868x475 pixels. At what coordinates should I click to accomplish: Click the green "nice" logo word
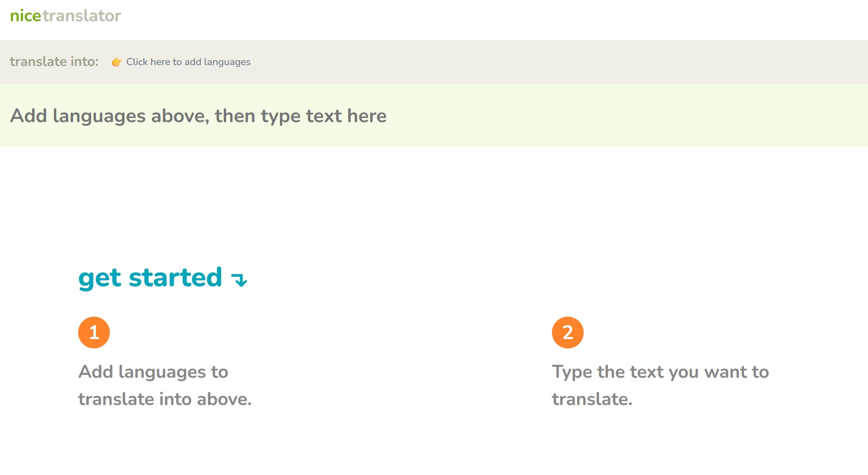coord(25,16)
